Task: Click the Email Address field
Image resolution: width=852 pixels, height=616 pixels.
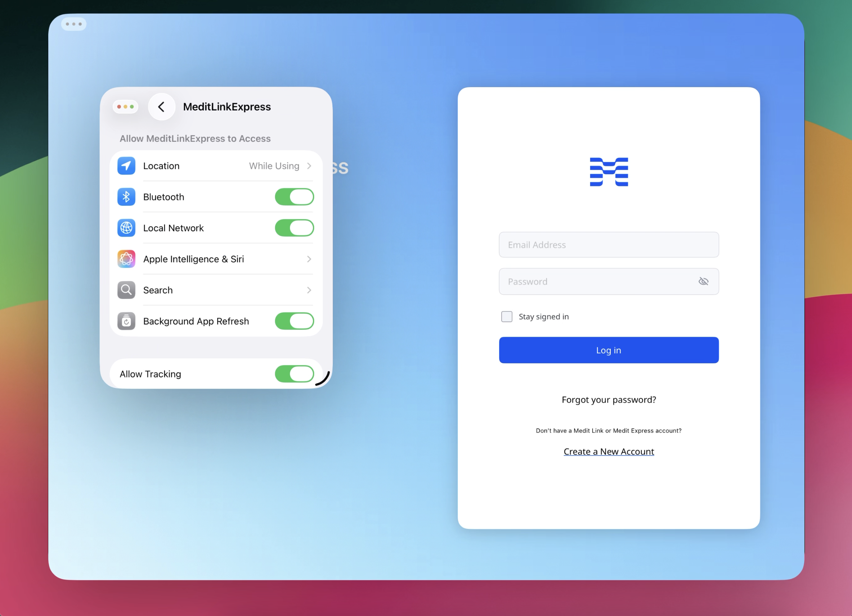Action: pos(609,245)
